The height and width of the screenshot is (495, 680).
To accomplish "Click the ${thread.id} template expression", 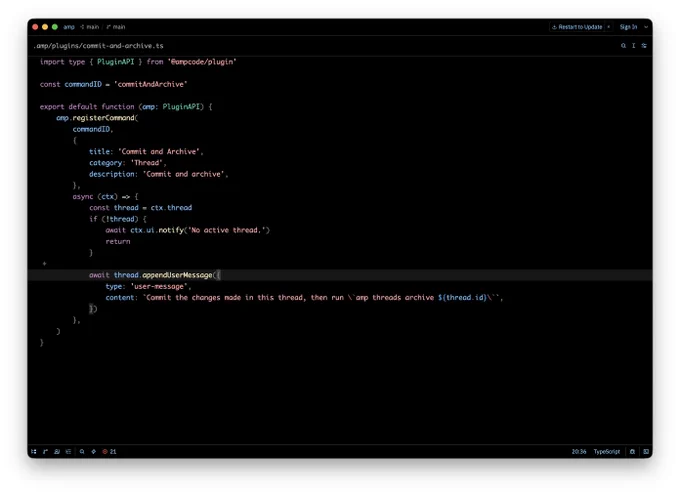I will click(462, 298).
